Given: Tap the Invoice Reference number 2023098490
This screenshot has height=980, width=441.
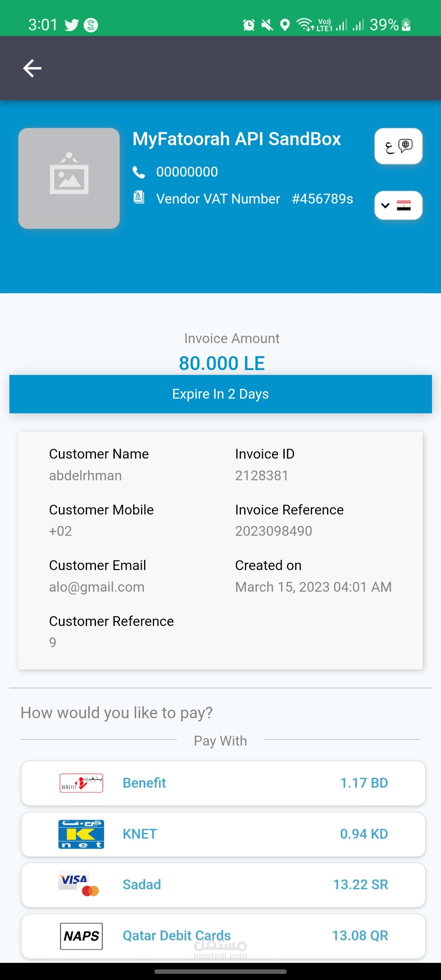Looking at the screenshot, I should 274,531.
